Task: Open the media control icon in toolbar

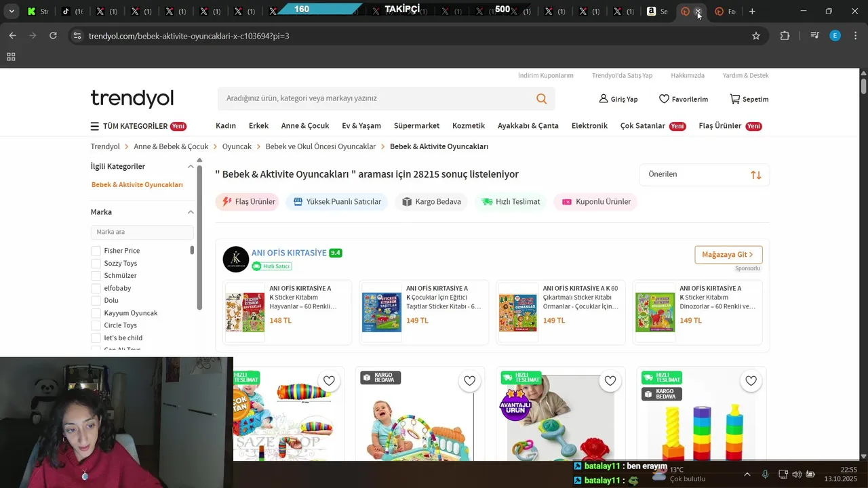Action: (815, 36)
